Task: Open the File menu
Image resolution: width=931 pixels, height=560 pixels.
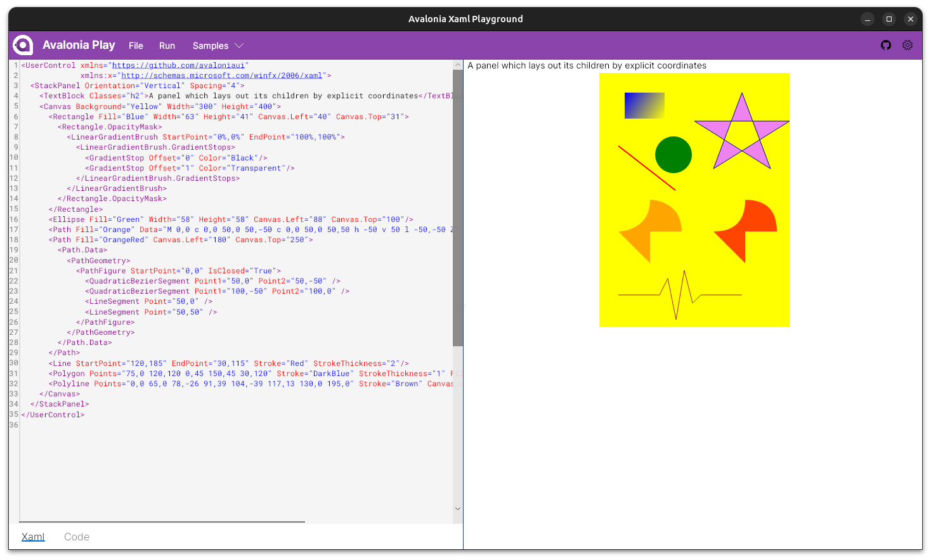Action: click(136, 46)
